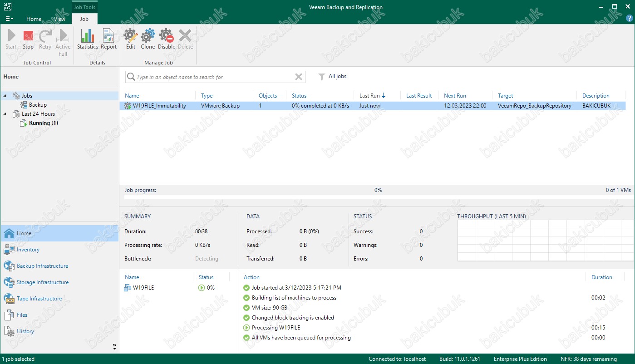Viewport: 635px width, 364px height.
Task: Open the All jobs filter
Action: point(332,76)
